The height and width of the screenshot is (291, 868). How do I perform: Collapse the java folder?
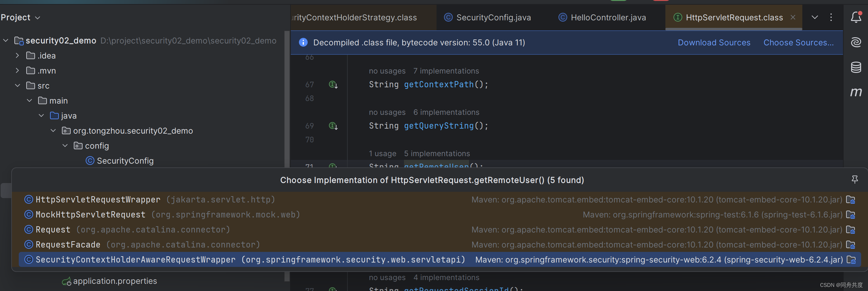tap(42, 116)
